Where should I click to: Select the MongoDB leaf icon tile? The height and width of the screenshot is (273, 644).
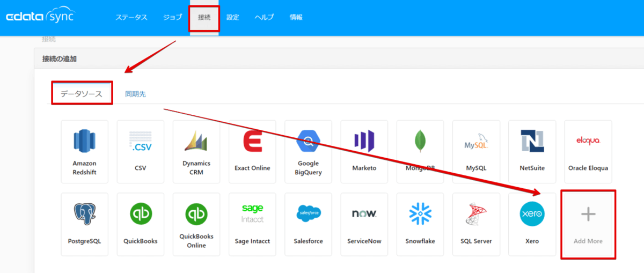coord(420,152)
